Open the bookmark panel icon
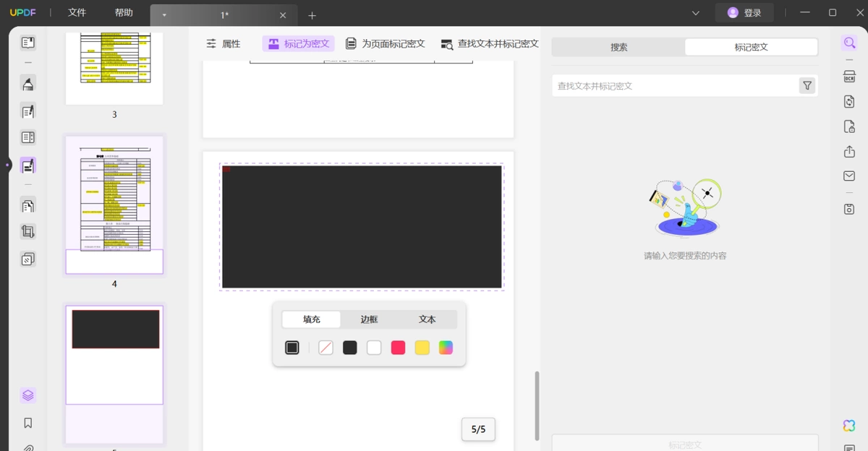The height and width of the screenshot is (451, 868). [28, 423]
